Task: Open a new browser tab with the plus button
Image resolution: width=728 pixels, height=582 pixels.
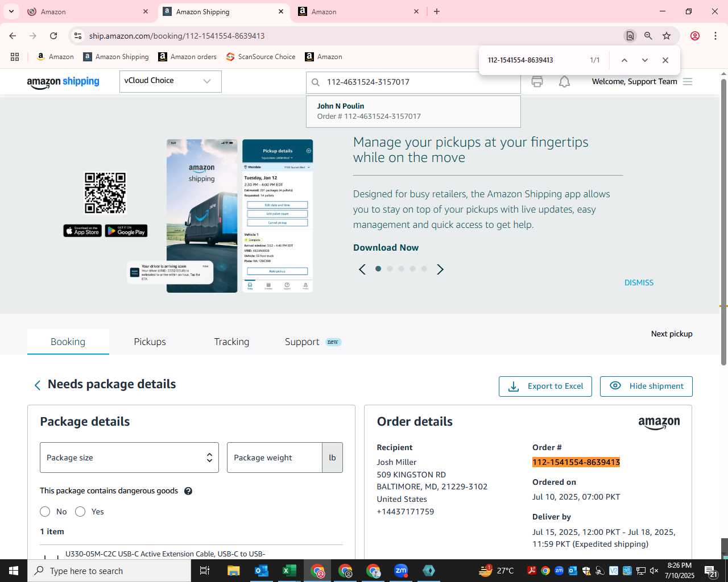Action: click(437, 11)
